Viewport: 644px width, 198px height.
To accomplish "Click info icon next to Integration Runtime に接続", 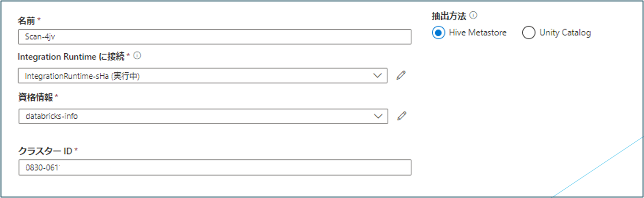I will pos(137,56).
